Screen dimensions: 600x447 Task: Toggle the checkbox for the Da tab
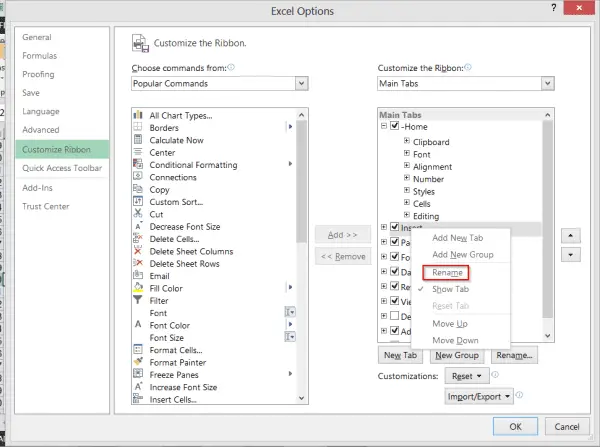point(395,271)
